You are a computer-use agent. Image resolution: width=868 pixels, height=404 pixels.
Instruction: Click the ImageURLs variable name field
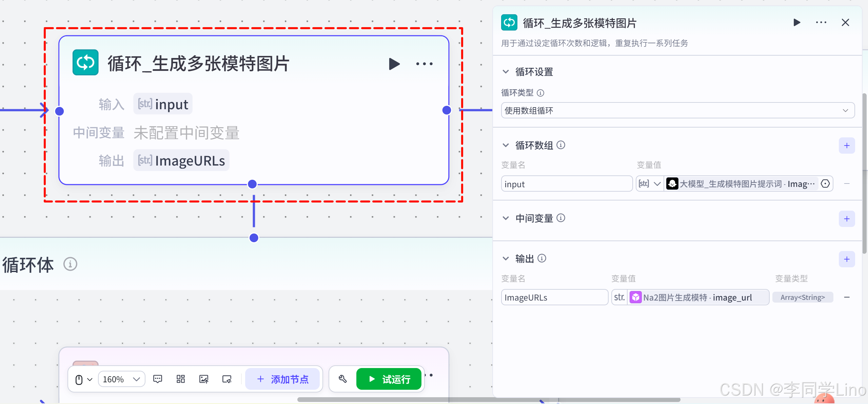(554, 297)
